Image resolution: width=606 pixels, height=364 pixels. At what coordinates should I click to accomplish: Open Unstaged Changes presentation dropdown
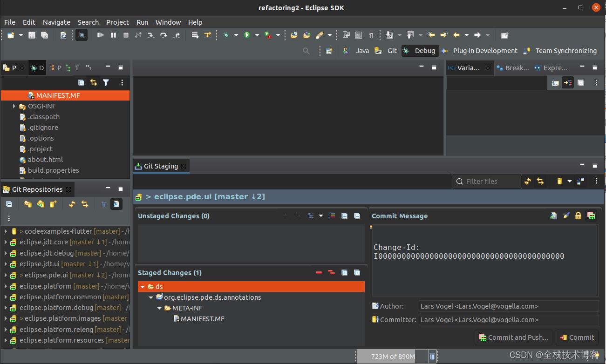click(x=320, y=216)
